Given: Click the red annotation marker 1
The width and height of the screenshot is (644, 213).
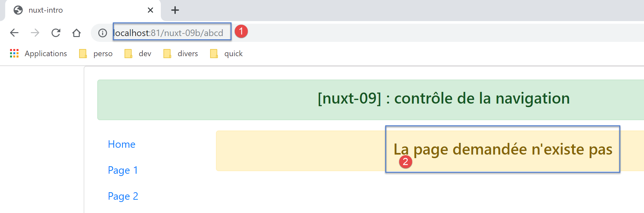Looking at the screenshot, I should (x=241, y=31).
